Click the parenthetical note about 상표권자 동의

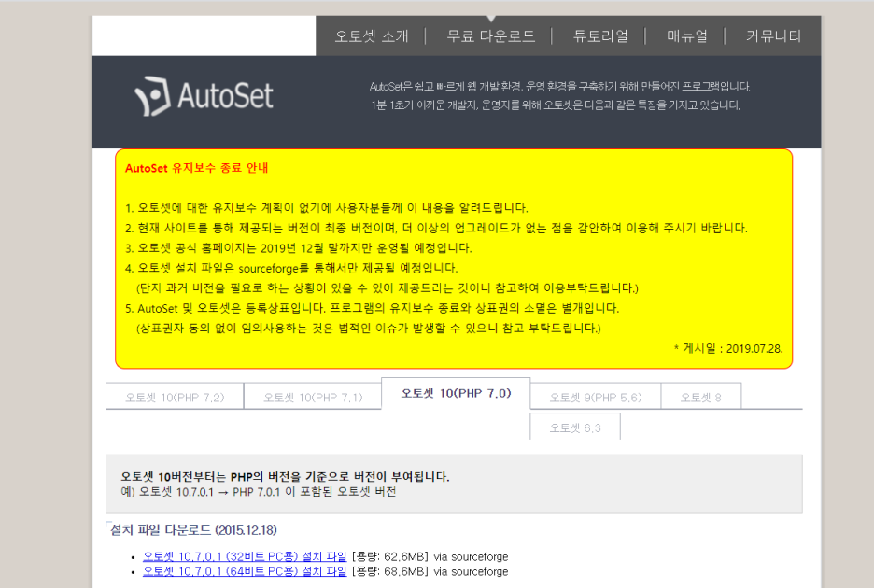click(x=369, y=329)
